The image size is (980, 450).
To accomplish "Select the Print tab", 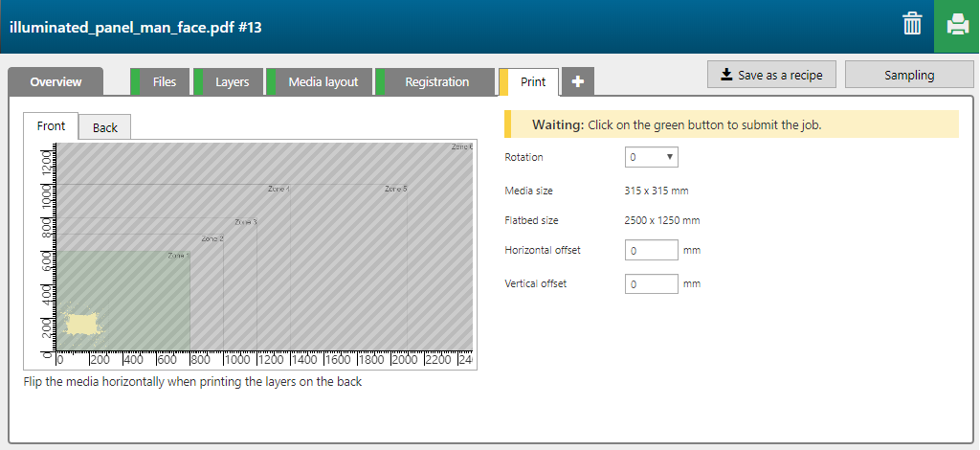I will 533,82.
